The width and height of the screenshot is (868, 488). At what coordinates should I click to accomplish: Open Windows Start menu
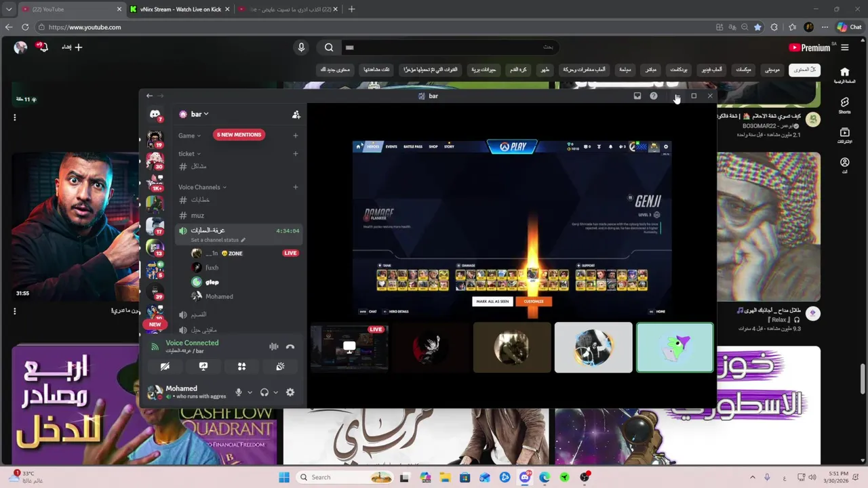283,477
